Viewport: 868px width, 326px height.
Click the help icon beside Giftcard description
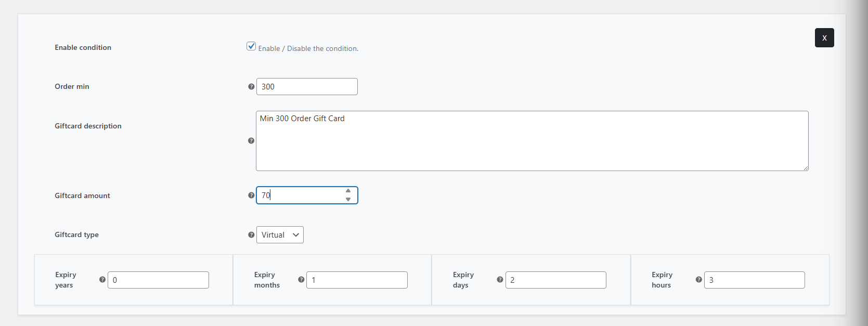tap(251, 141)
